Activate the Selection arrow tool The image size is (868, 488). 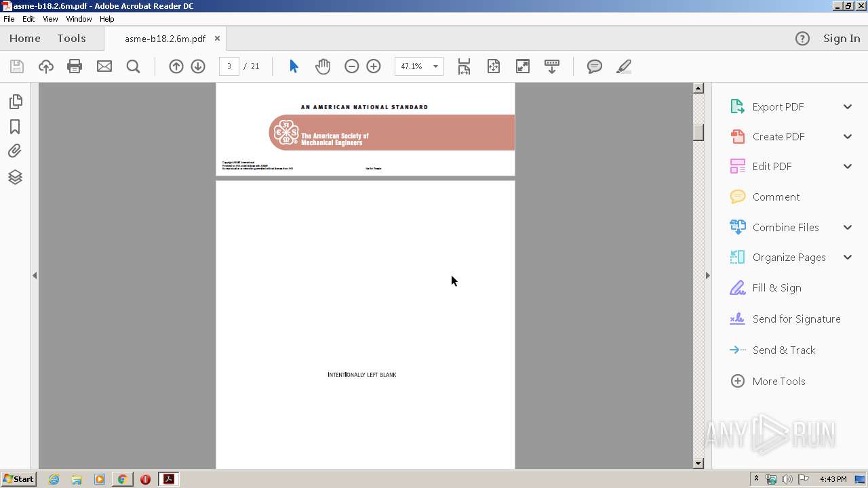pyautogui.click(x=294, y=66)
